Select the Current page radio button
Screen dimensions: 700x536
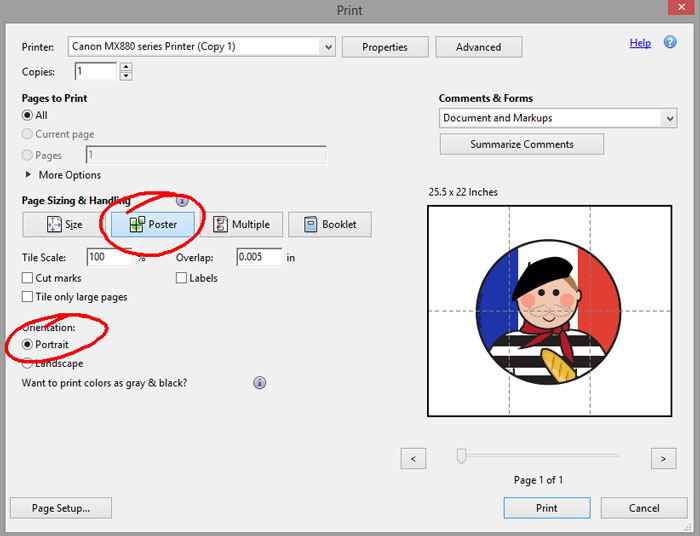(27, 134)
